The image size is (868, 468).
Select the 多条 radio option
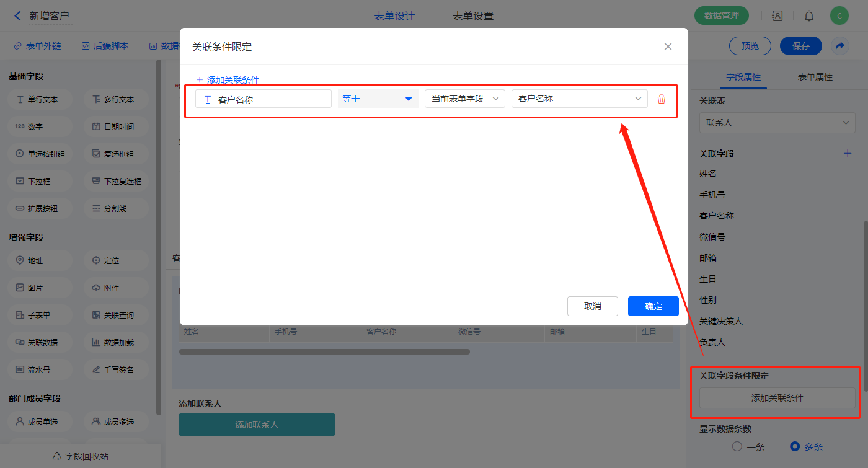795,446
